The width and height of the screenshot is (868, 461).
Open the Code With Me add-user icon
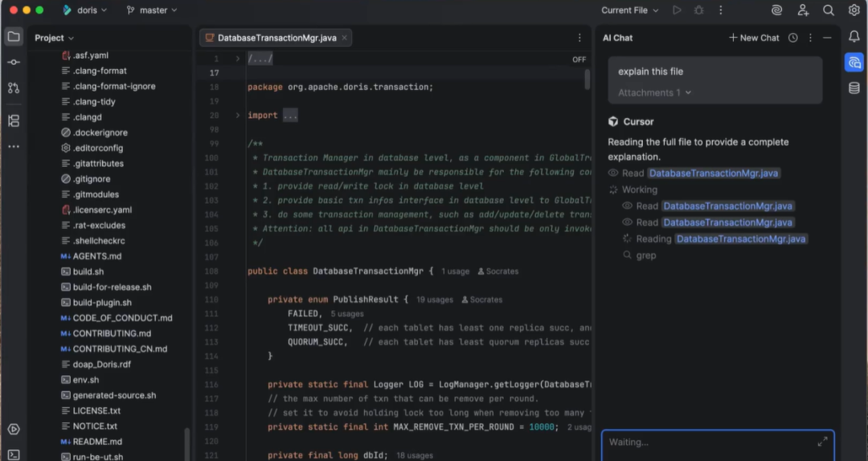point(803,10)
